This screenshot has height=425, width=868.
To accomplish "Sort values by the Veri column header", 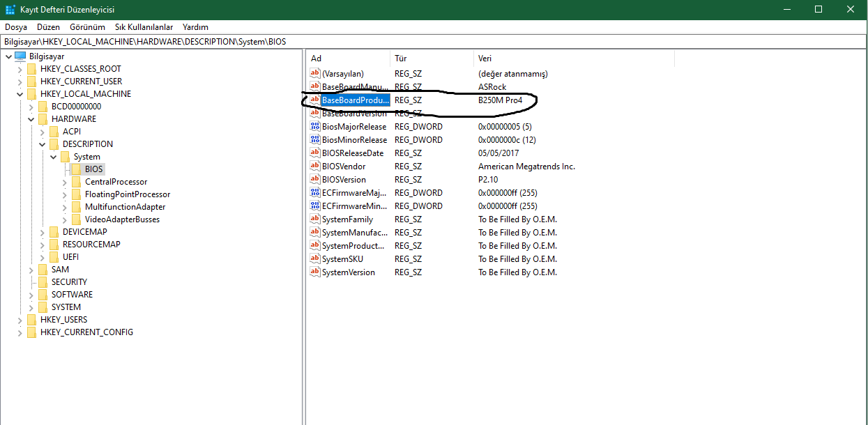I will coord(574,59).
